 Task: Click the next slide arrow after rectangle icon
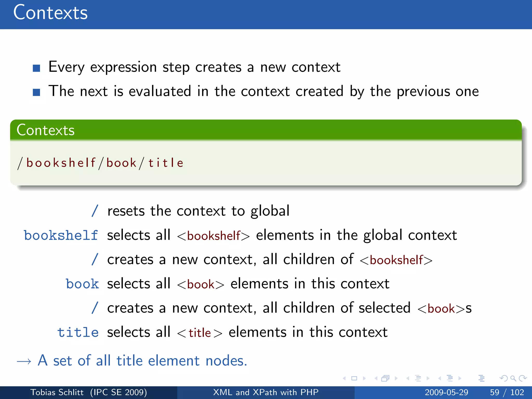(x=364, y=378)
